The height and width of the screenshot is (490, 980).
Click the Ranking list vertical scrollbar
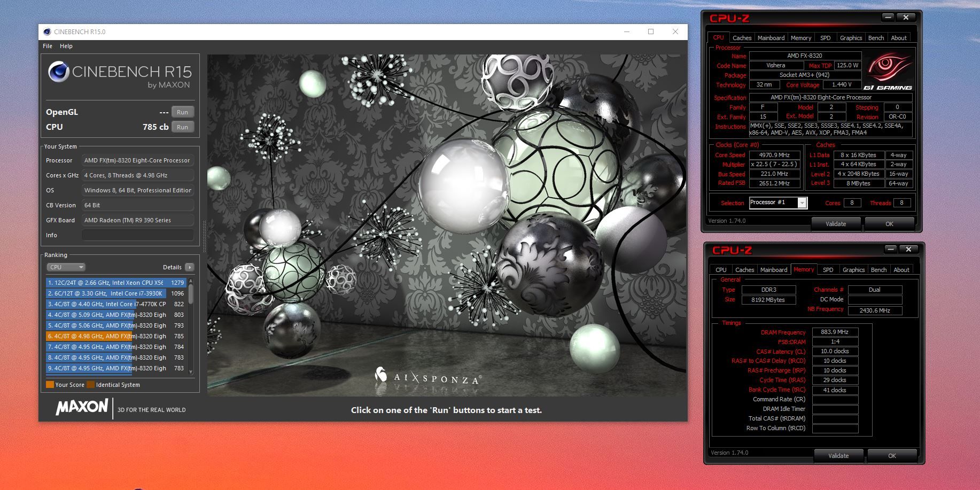pos(191,326)
